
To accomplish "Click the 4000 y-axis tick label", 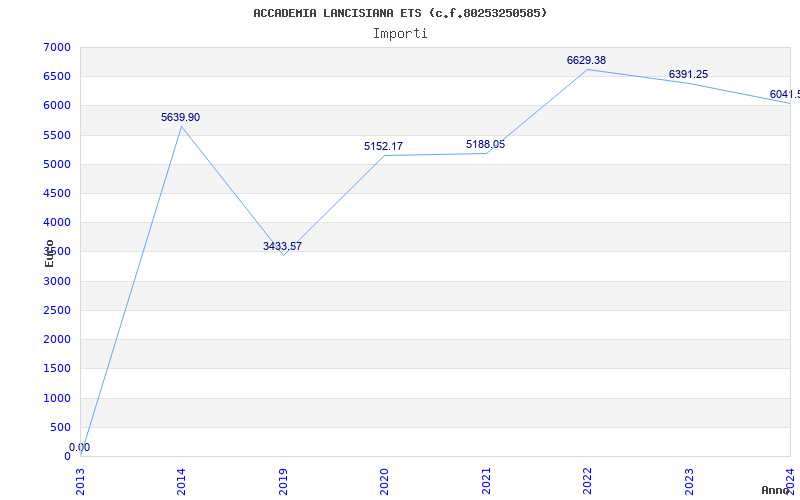I will (57, 222).
